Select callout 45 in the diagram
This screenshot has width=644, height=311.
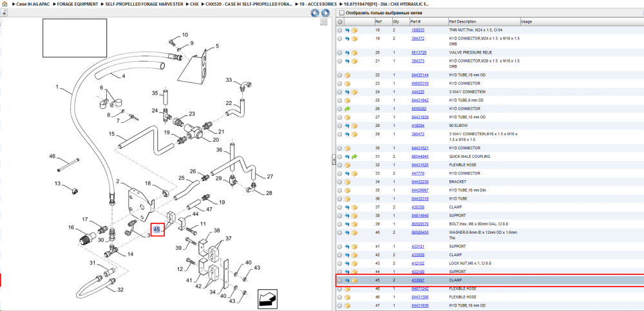pos(157,230)
